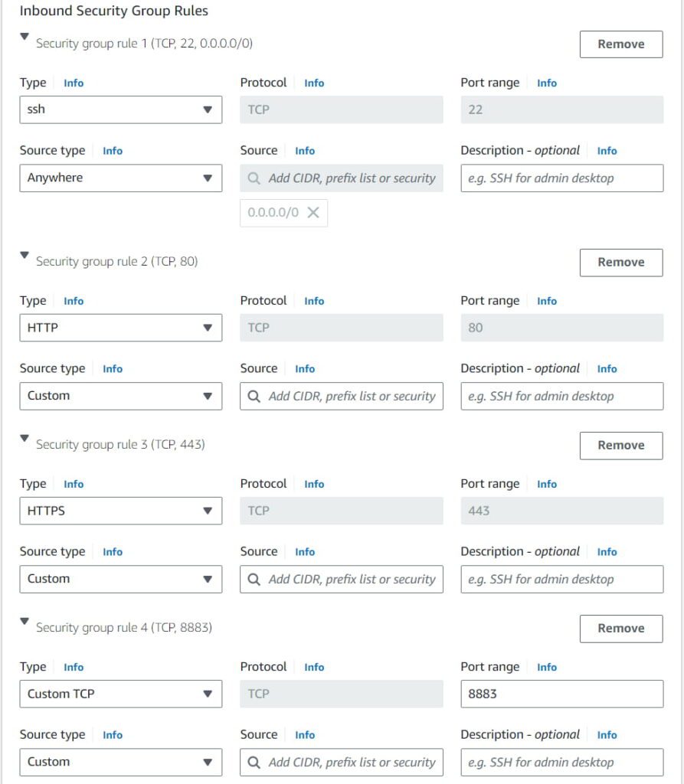684x784 pixels.
Task: Remove Security group rule 4
Action: point(620,628)
